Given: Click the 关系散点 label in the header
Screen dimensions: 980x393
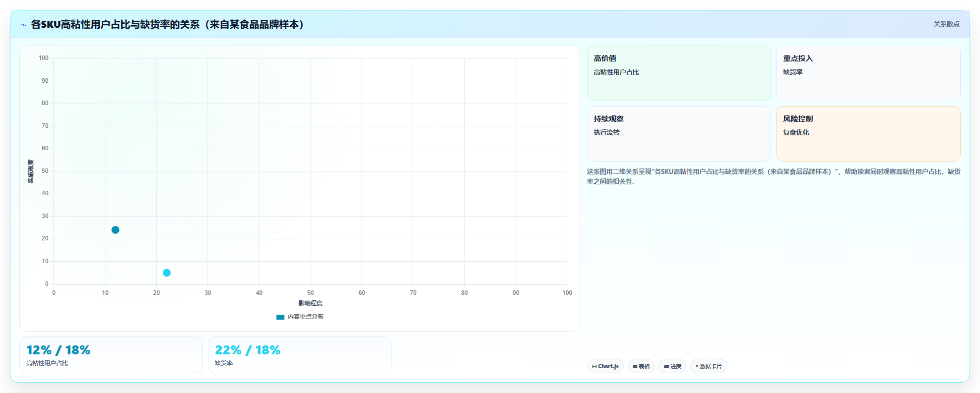Looking at the screenshot, I should pos(946,24).
